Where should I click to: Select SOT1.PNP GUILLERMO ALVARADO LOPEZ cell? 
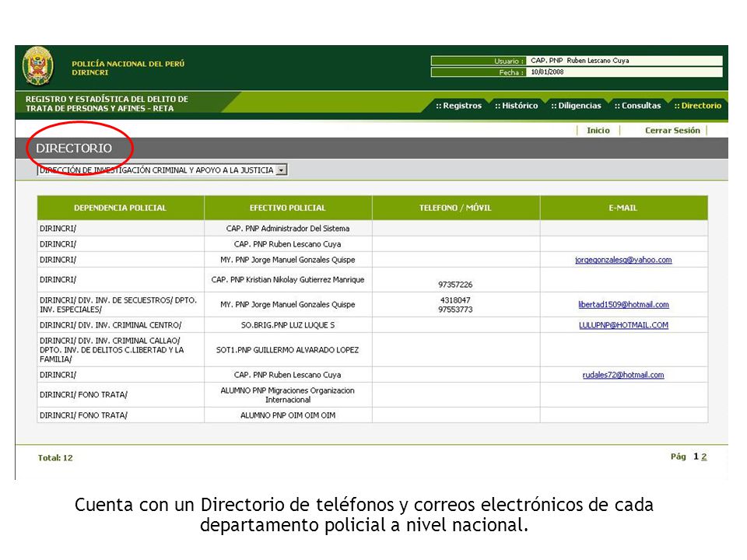(x=288, y=350)
